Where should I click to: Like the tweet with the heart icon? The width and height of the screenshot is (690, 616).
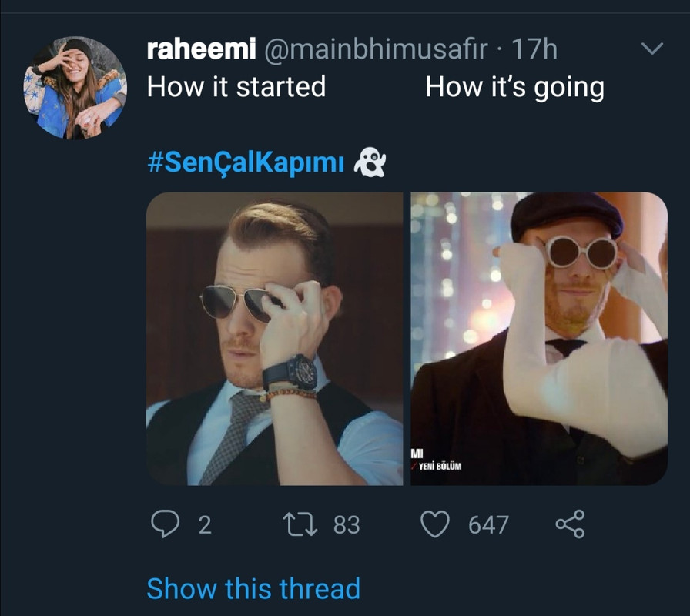[x=435, y=524]
